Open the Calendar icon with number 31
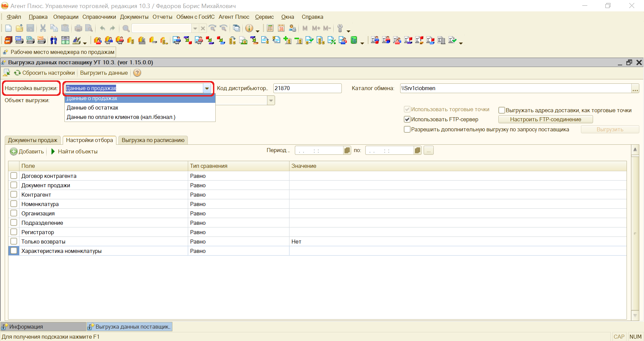The width and height of the screenshot is (644, 341). (x=281, y=28)
